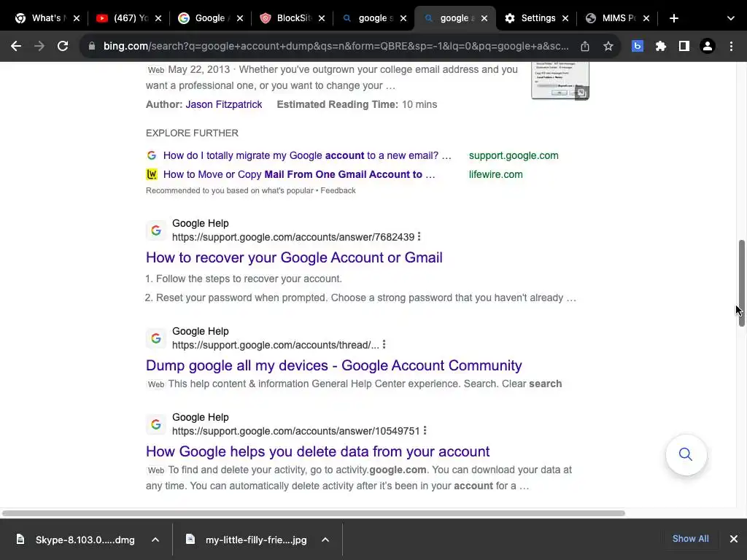The image size is (747, 560).
Task: Reload the Bing search page
Action: tap(63, 46)
